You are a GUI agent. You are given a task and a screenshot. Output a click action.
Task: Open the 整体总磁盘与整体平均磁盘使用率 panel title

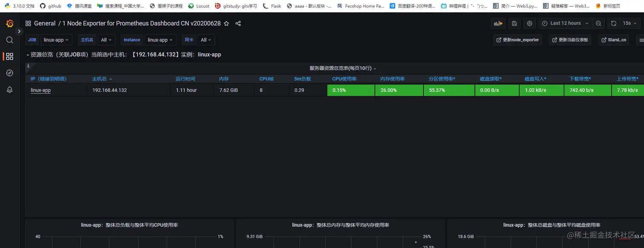point(552,225)
